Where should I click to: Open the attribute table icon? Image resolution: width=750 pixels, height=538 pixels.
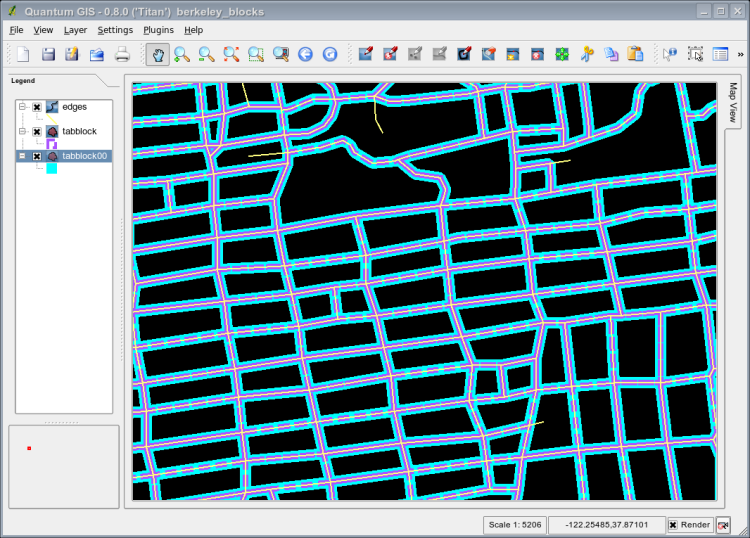point(720,54)
